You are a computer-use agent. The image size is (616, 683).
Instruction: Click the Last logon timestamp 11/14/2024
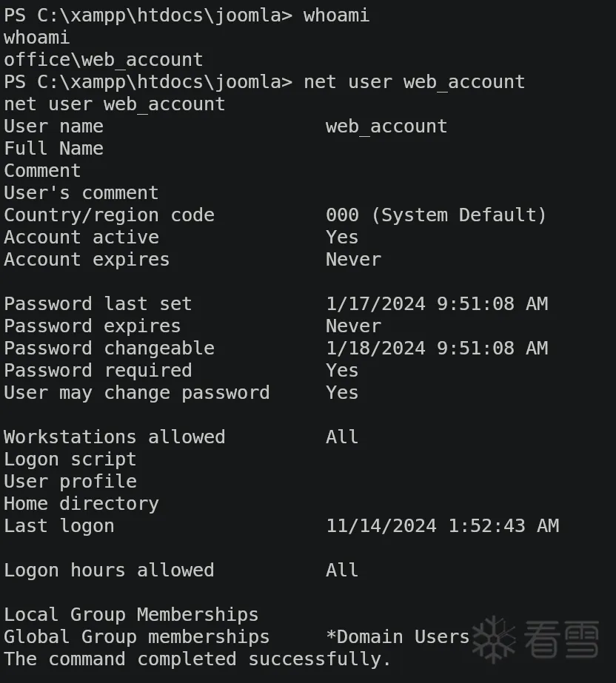pyautogui.click(x=442, y=526)
